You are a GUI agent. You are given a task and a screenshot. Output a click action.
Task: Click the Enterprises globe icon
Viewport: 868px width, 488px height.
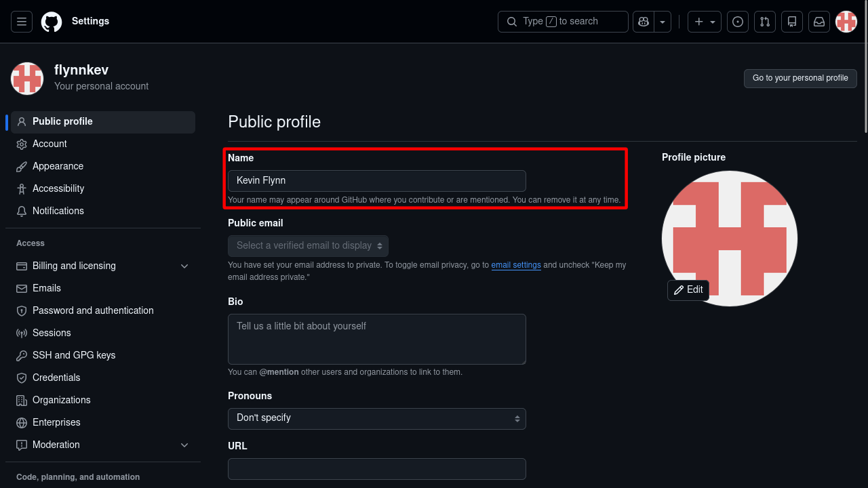tap(22, 423)
